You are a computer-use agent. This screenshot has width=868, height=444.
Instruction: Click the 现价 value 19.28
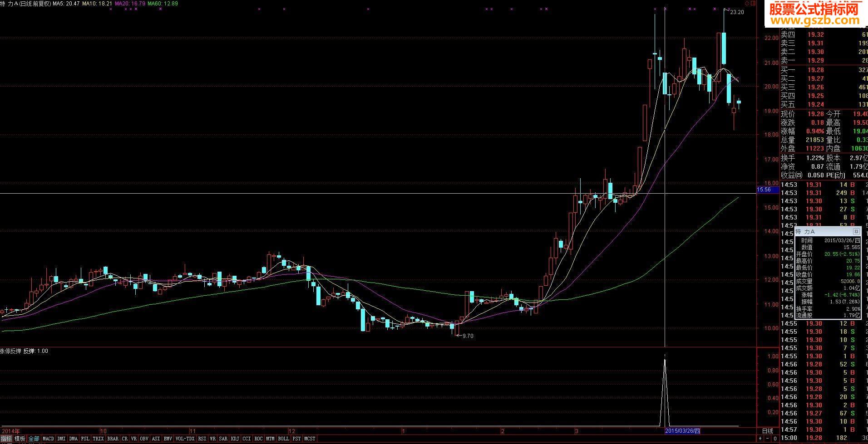click(815, 114)
